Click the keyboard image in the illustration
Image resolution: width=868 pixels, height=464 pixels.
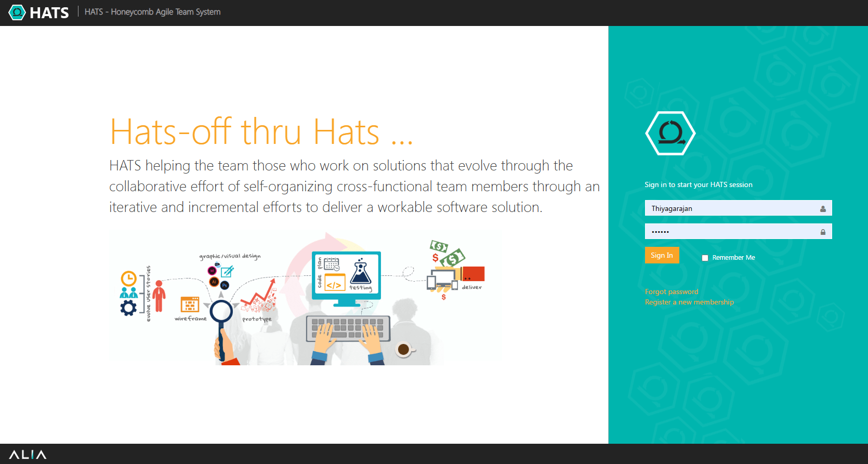348,328
